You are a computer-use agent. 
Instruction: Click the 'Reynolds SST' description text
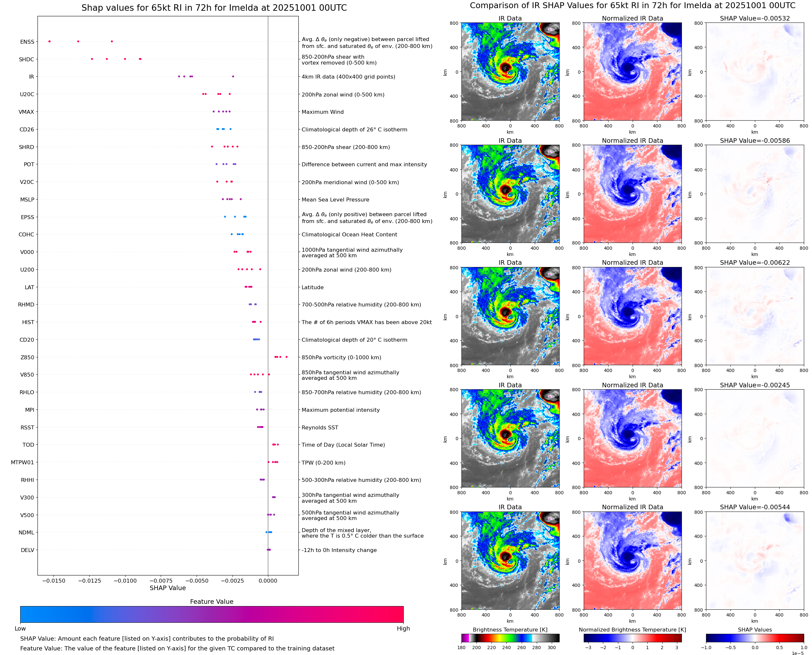click(320, 427)
